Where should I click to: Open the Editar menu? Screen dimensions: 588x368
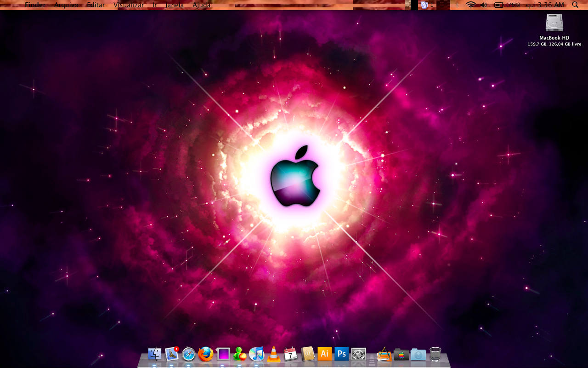[x=96, y=5]
